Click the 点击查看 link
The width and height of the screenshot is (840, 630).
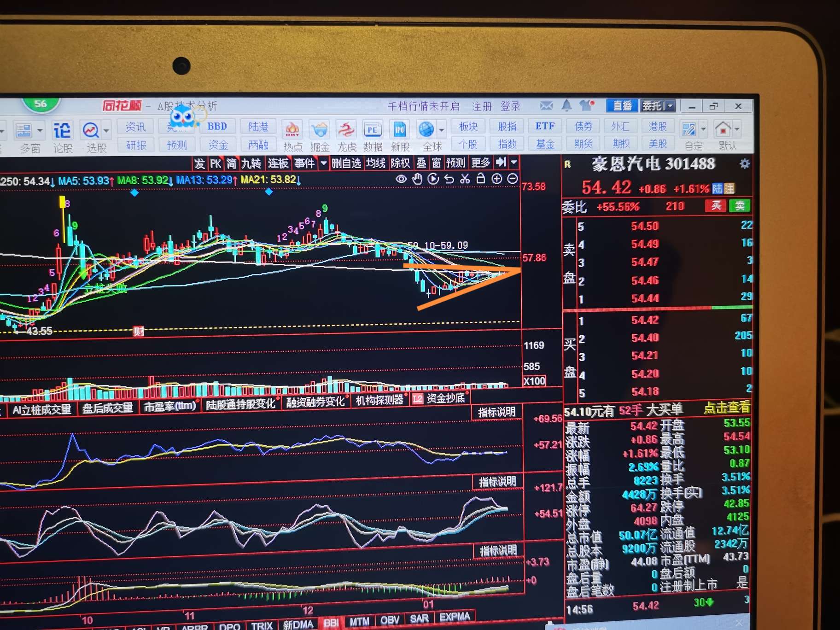pos(727,408)
